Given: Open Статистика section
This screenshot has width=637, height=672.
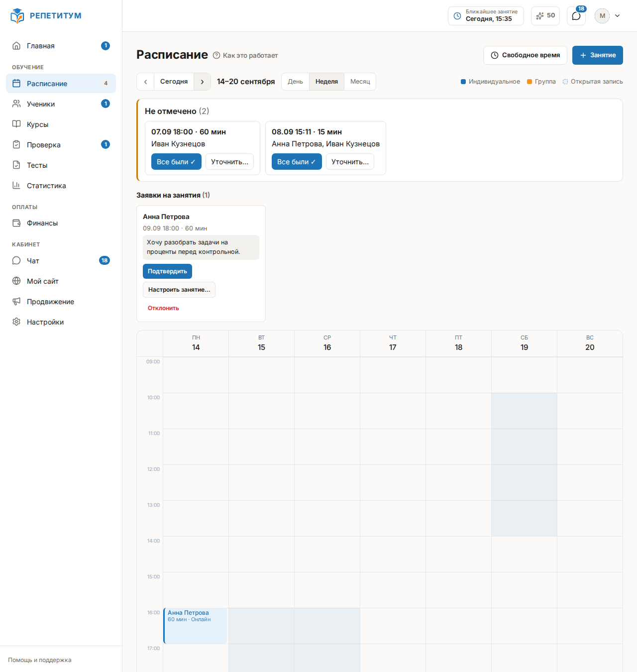Looking at the screenshot, I should 61,186.
